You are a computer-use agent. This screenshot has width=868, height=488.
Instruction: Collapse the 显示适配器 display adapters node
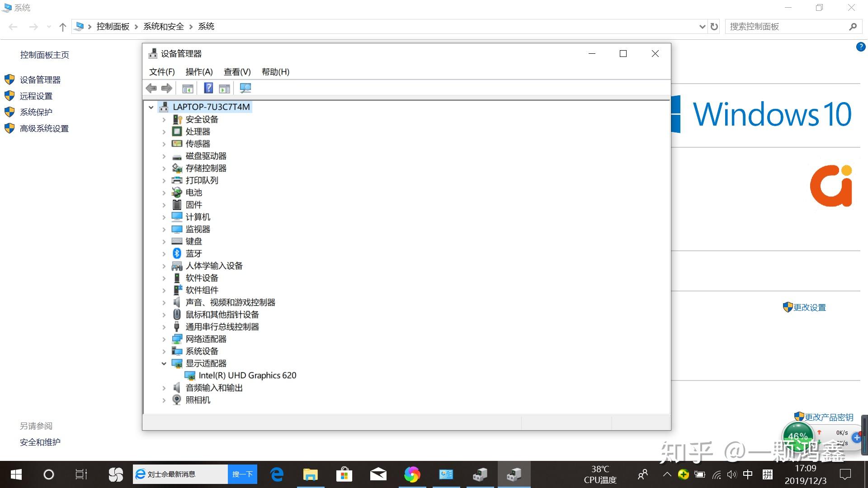point(164,363)
